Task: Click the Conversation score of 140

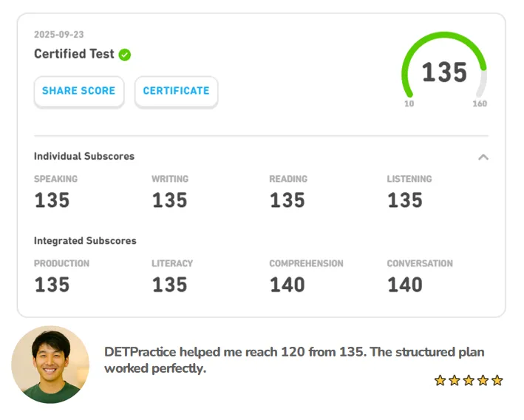Action: click(405, 285)
